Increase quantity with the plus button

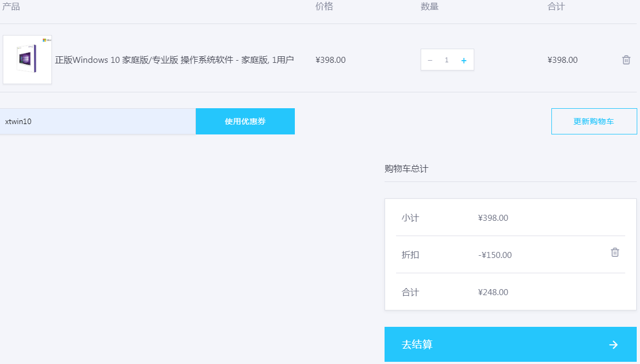coord(464,60)
